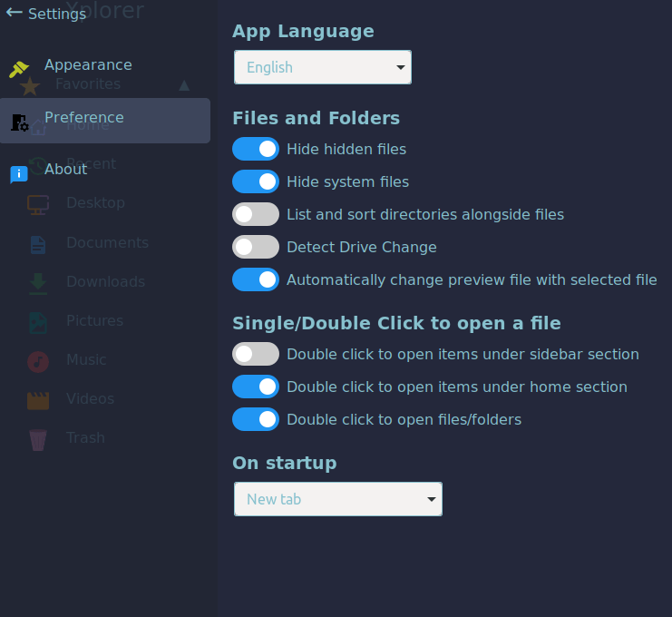
Task: Open the On startup New tab dropdown
Action: (337, 499)
